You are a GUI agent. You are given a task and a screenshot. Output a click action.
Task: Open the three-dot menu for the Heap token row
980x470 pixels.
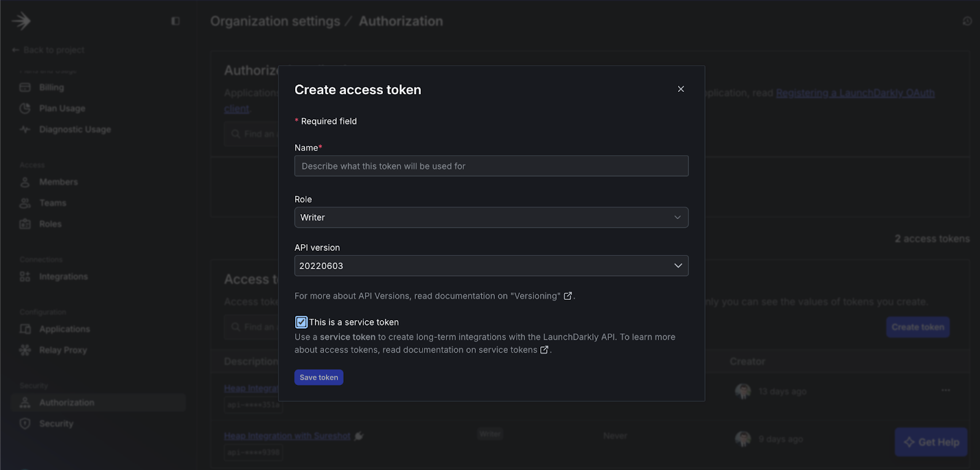(x=946, y=390)
